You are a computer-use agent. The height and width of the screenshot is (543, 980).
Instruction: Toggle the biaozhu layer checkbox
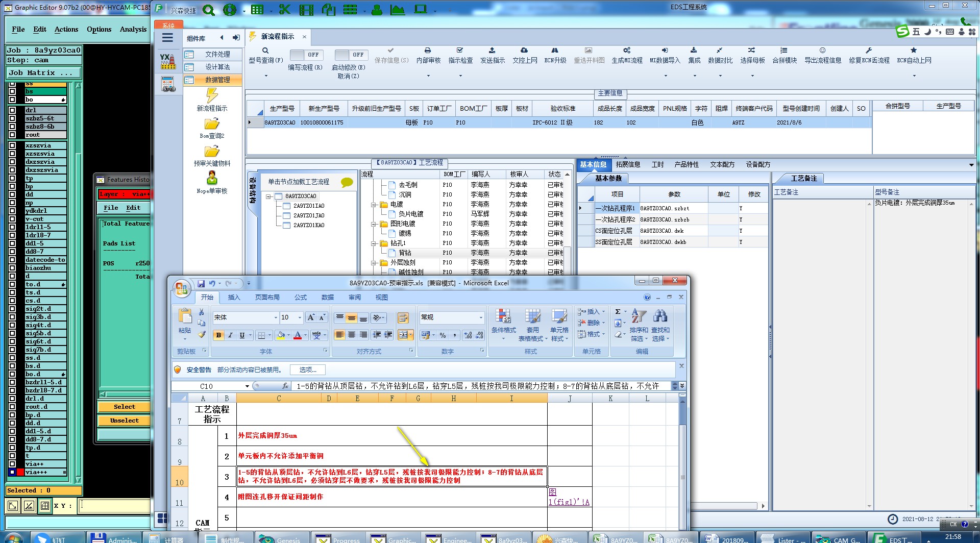click(x=12, y=268)
